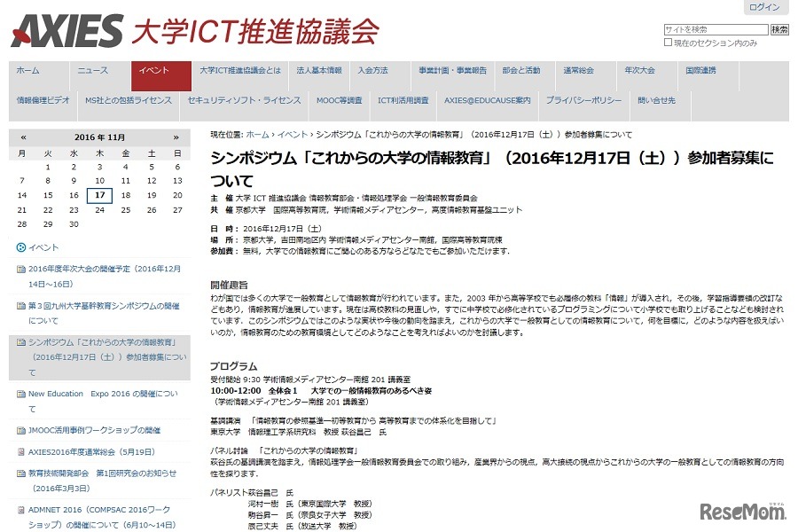Click the ログイン button
The height and width of the screenshot is (532, 798).
[x=764, y=8]
